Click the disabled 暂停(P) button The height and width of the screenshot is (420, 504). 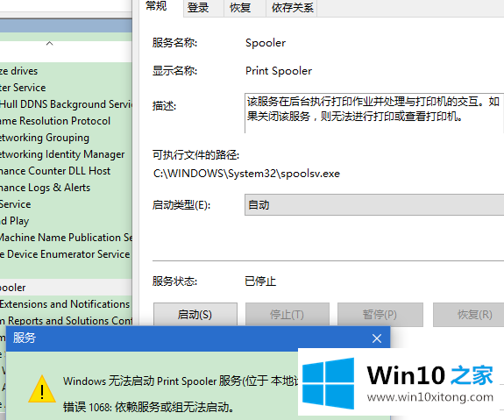[380, 314]
